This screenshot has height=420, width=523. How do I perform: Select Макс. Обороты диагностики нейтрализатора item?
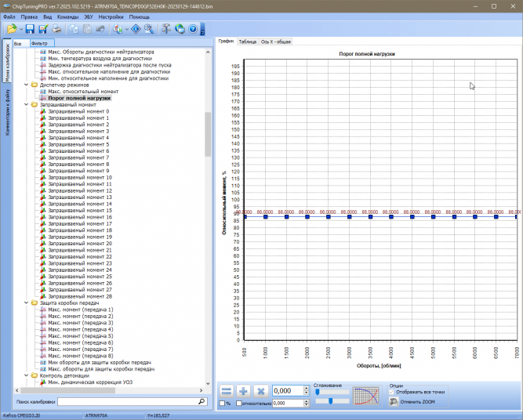tap(100, 52)
